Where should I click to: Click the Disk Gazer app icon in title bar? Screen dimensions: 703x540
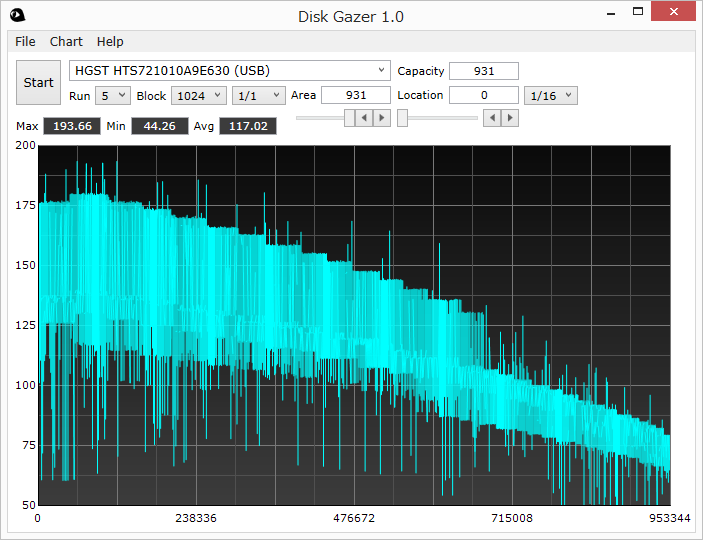(x=17, y=16)
